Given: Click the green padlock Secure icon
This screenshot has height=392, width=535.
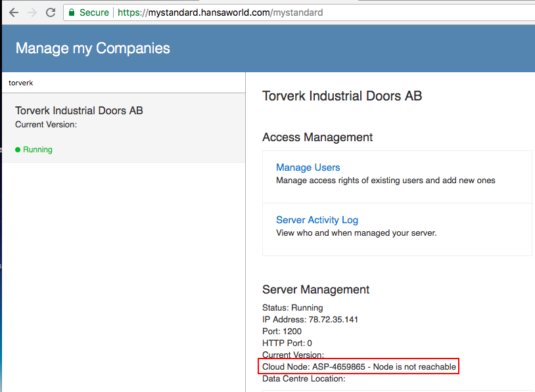Looking at the screenshot, I should pyautogui.click(x=72, y=12).
